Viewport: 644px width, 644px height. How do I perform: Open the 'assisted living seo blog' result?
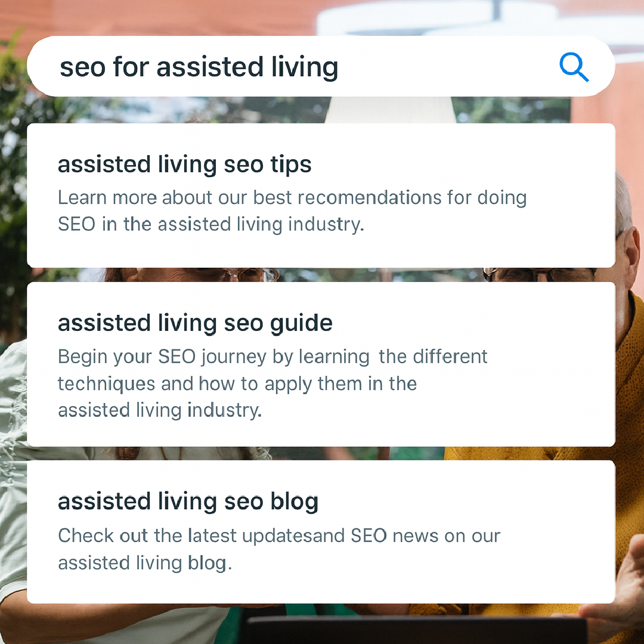tap(188, 501)
